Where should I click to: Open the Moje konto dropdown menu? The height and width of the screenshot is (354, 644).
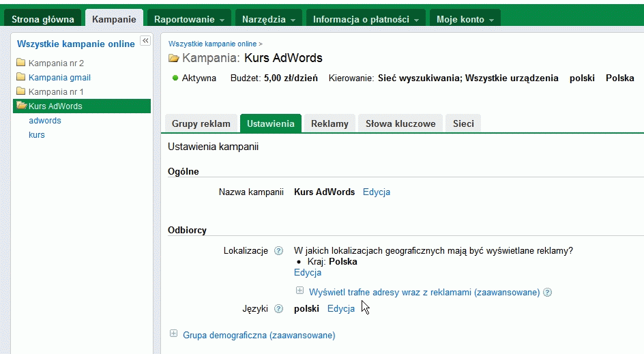pyautogui.click(x=465, y=19)
